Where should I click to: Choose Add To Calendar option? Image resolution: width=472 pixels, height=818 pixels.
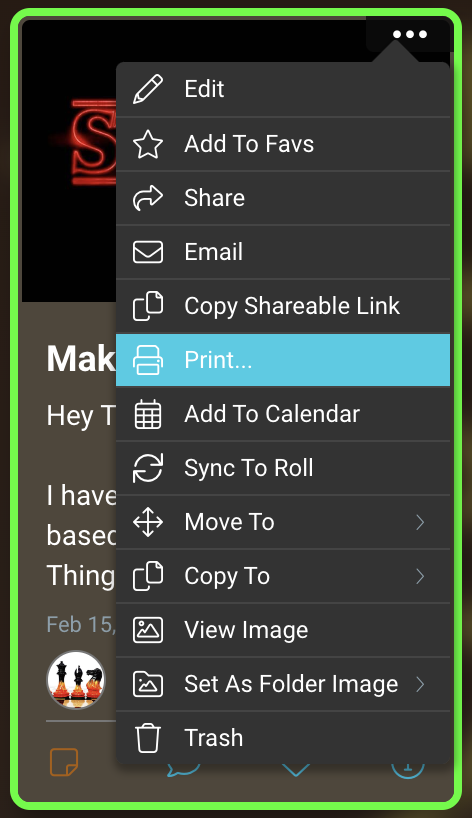[283, 414]
